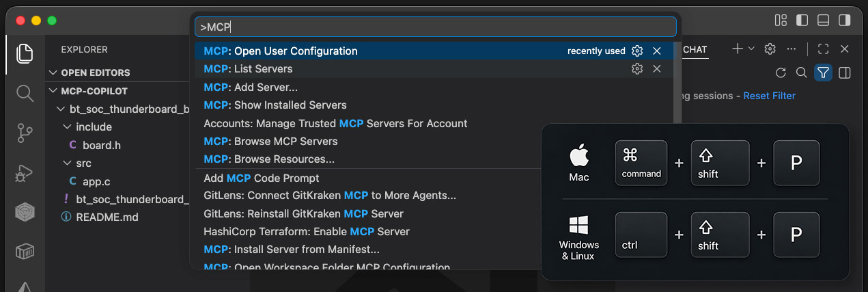Configure keybinding gear for Open User Configuration
Viewport: 868px width, 292px height.
637,51
